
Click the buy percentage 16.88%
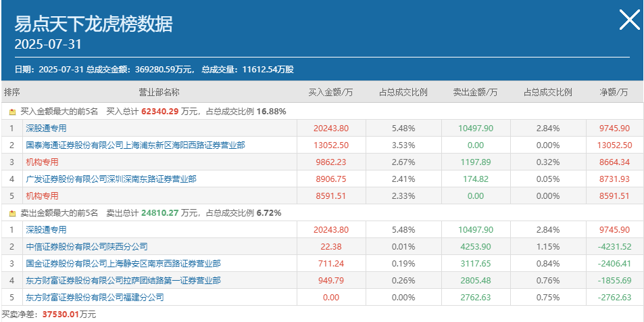coord(272,112)
